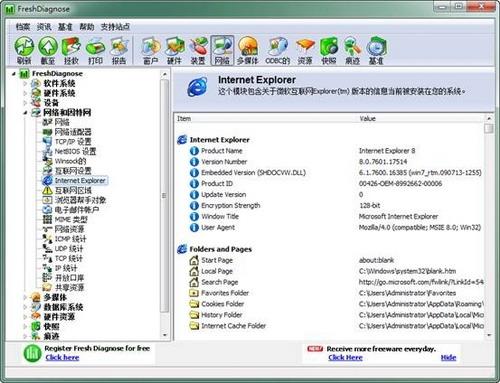This screenshot has height=383, width=500.
Task: Select the 网络适配器 tree item
Action: coord(73,132)
